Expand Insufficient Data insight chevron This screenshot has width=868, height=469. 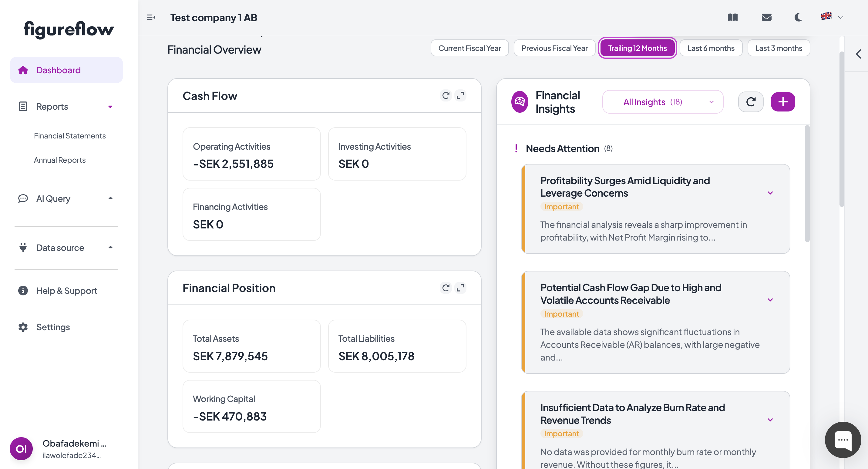pos(770,420)
